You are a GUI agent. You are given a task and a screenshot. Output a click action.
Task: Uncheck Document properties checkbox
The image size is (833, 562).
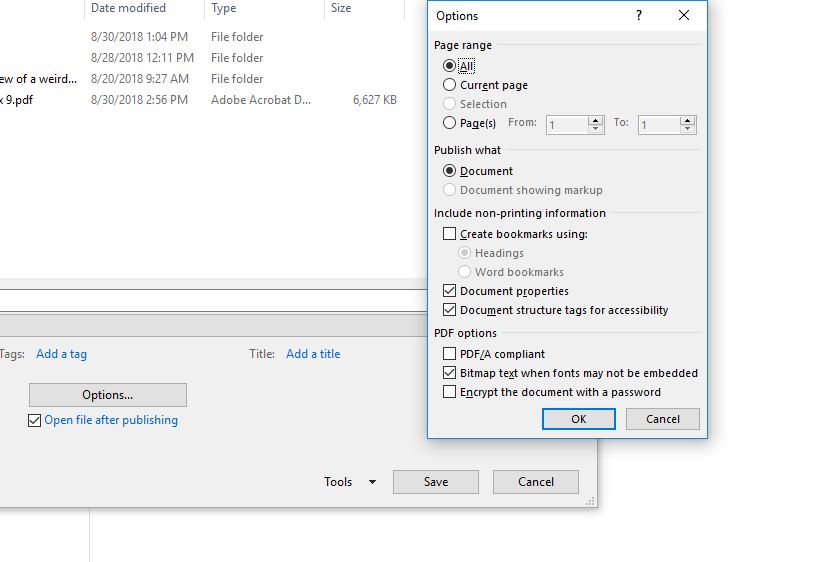[449, 291]
